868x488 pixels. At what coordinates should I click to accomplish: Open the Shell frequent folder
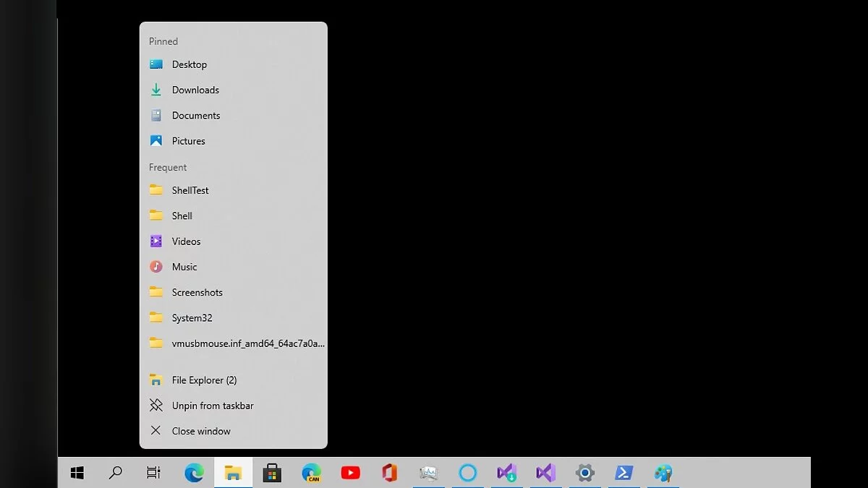[234, 215]
